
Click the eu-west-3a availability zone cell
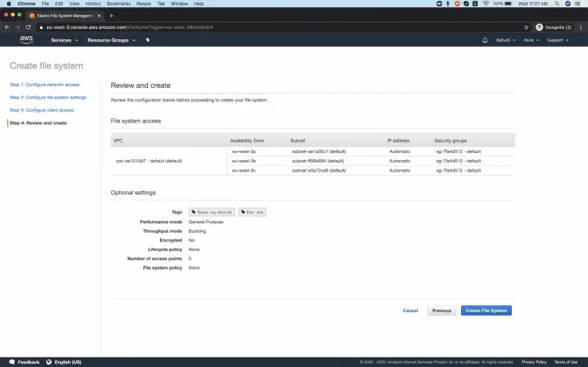(244, 151)
